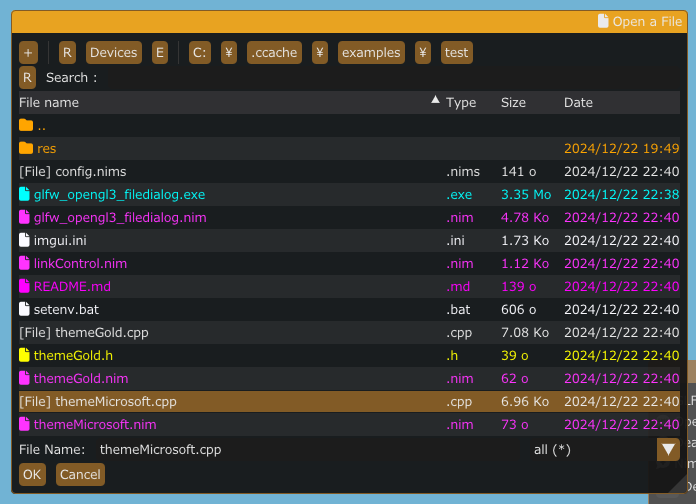This screenshot has width=696, height=504.
Task: Select the themeGold.h file icon
Action: (25, 355)
